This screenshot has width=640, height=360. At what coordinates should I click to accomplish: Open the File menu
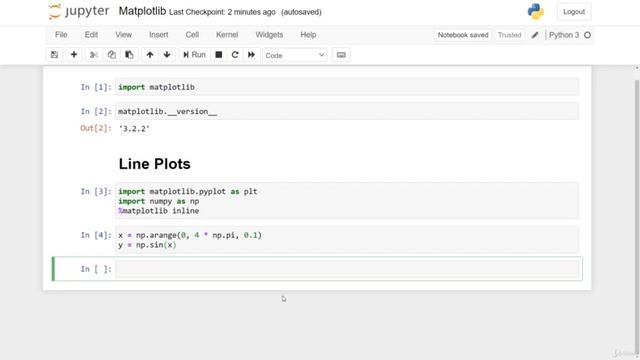point(61,35)
